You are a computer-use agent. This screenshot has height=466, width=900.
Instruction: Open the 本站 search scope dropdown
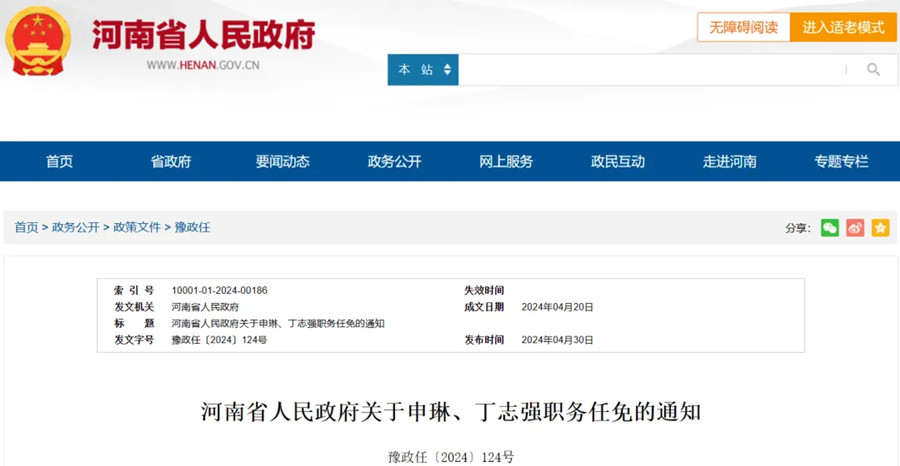pos(423,70)
